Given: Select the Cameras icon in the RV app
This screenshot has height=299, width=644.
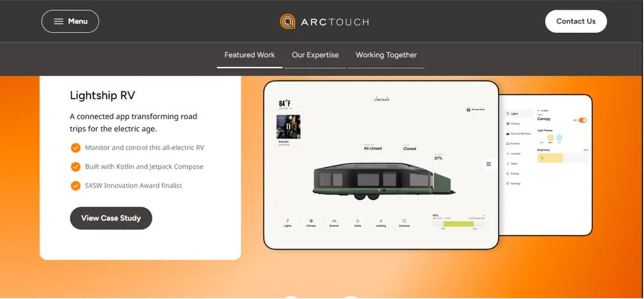Looking at the screenshot, I should click(x=405, y=222).
